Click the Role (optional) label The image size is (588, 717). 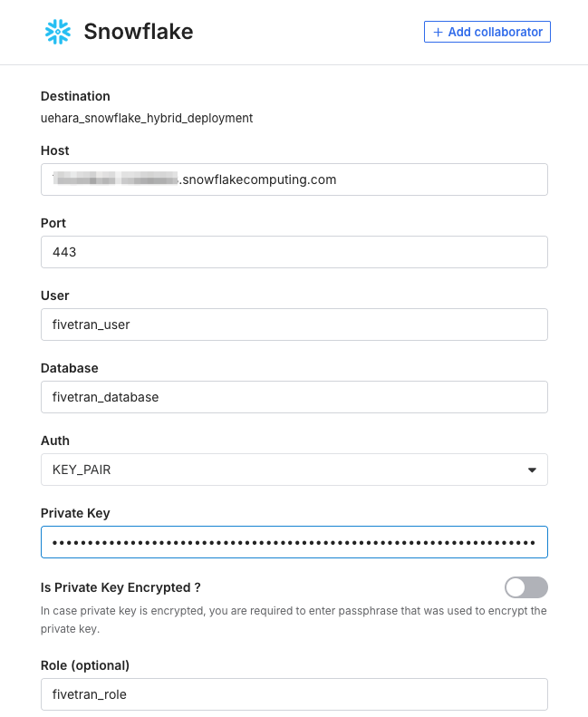[x=85, y=665]
